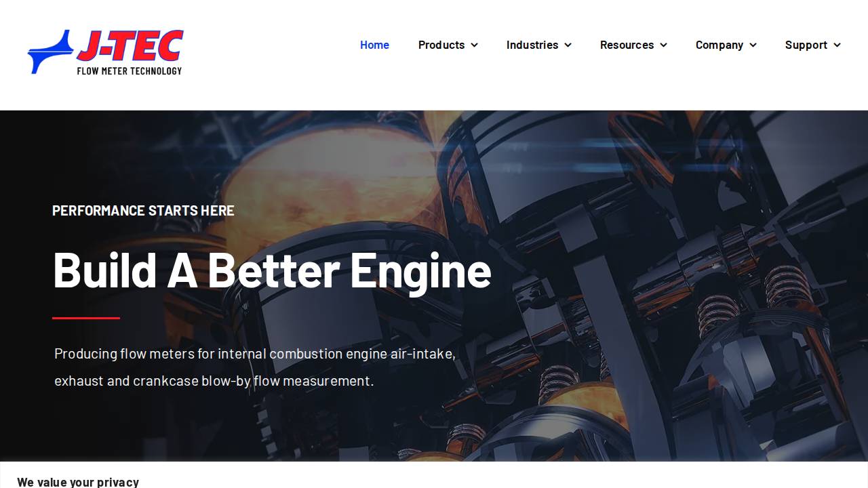
Task: Select the Home navigation item
Action: click(x=374, y=45)
